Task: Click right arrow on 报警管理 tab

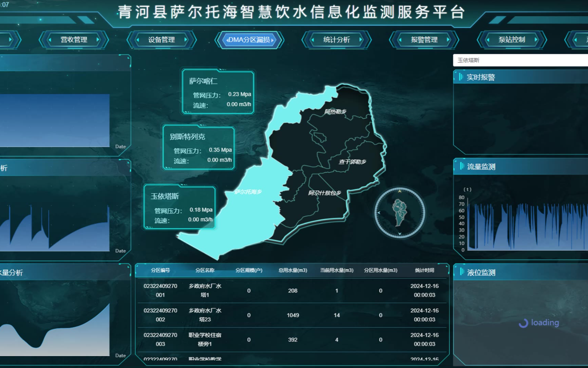Action: pyautogui.click(x=448, y=39)
